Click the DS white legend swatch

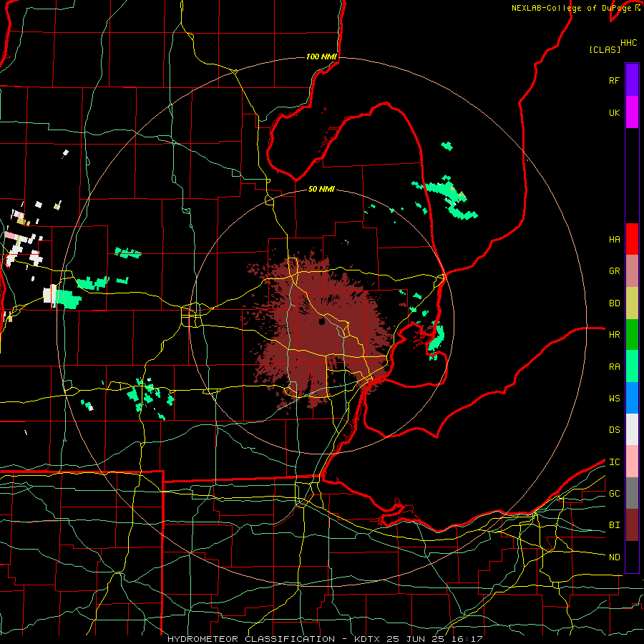(x=632, y=429)
